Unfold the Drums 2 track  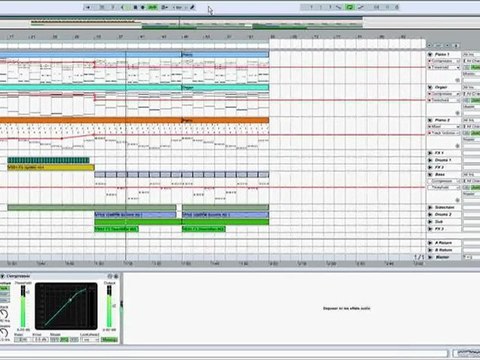point(430,215)
